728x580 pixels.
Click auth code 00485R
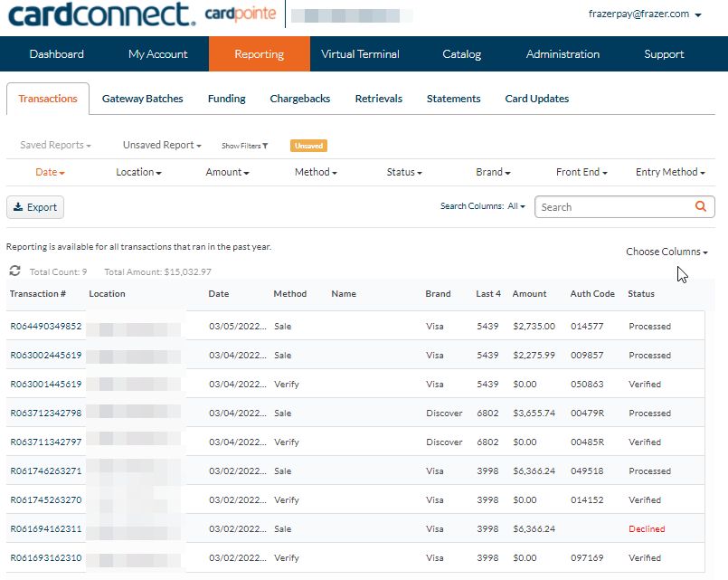coord(587,442)
